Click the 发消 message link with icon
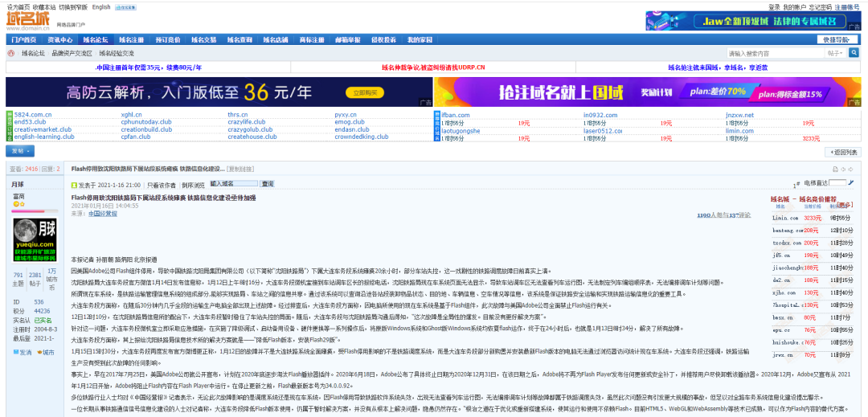The height and width of the screenshot is (417, 868). [x=23, y=352]
